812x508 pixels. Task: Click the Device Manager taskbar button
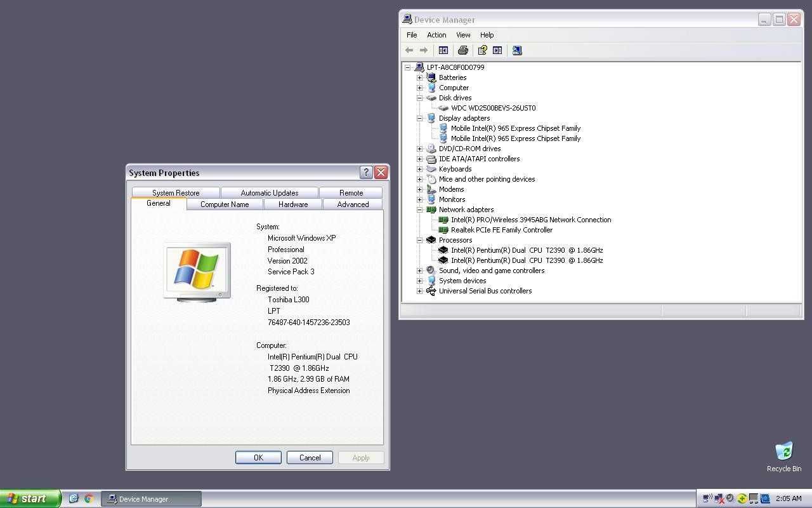(x=152, y=498)
